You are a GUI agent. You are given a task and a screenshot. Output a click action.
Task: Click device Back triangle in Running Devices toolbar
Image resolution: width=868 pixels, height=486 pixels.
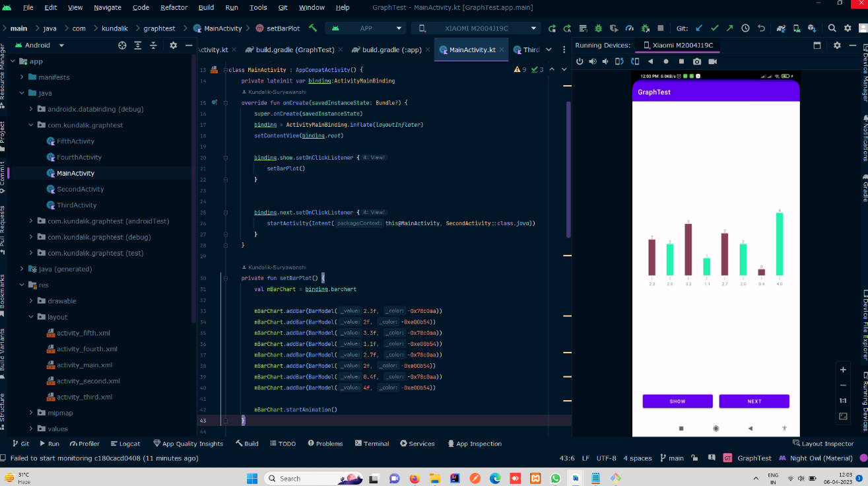tap(650, 61)
